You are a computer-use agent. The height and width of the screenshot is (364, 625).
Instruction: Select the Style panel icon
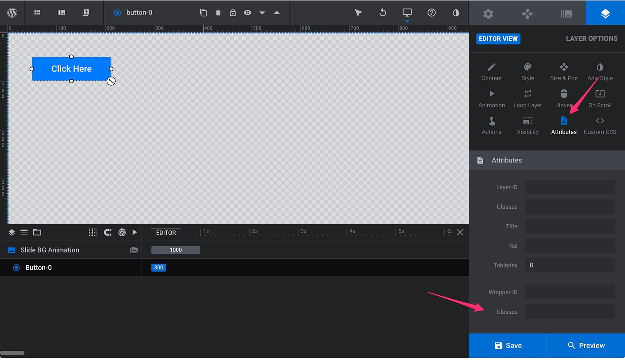click(527, 71)
